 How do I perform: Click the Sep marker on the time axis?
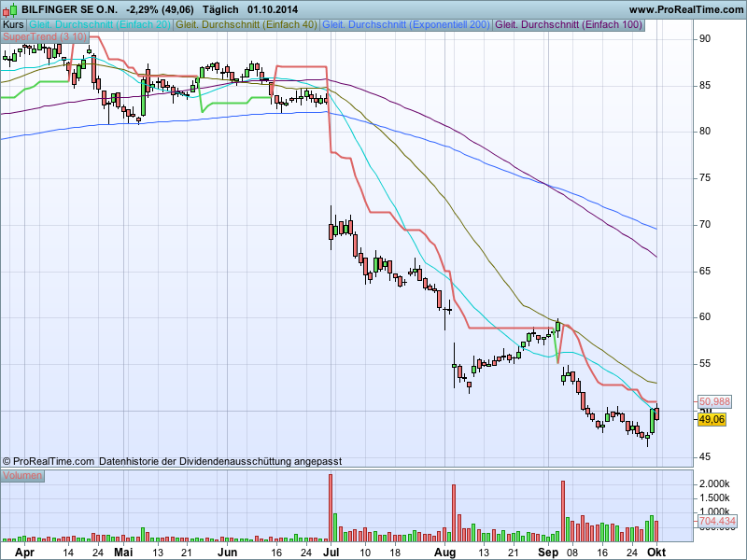tap(551, 552)
